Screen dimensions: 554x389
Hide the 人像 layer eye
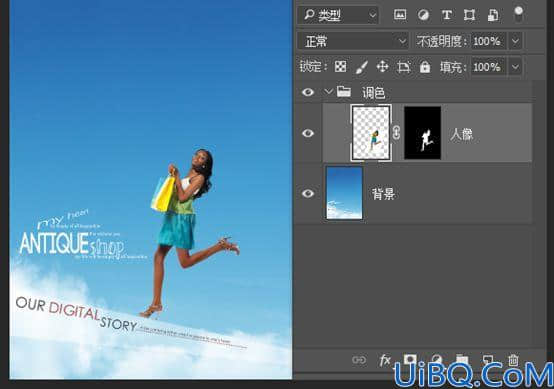[x=308, y=133]
